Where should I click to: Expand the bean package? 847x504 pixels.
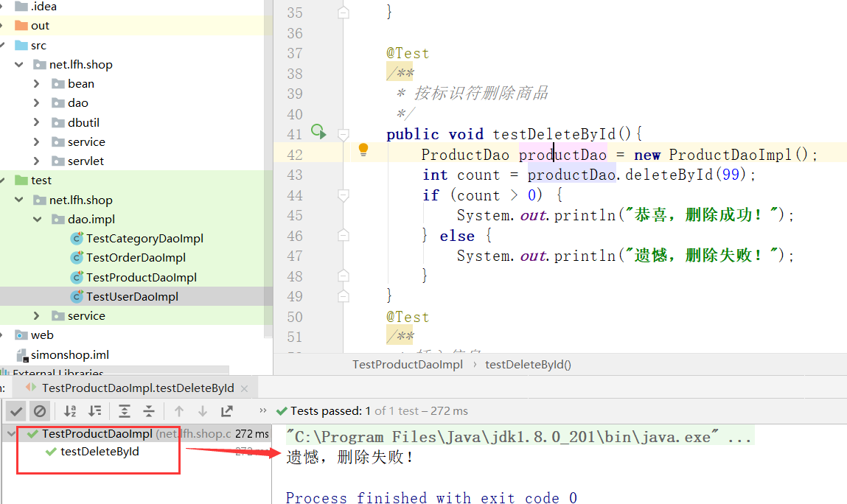[x=37, y=84]
